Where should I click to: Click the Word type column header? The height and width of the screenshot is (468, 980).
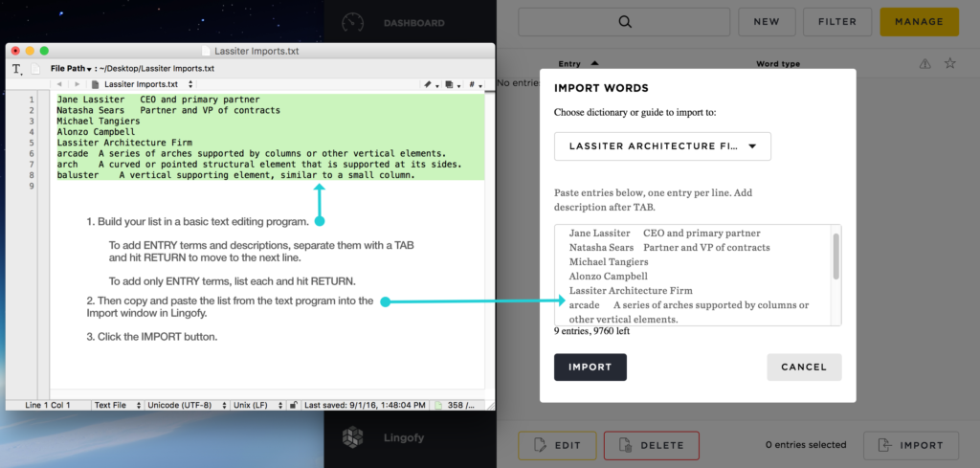click(777, 64)
